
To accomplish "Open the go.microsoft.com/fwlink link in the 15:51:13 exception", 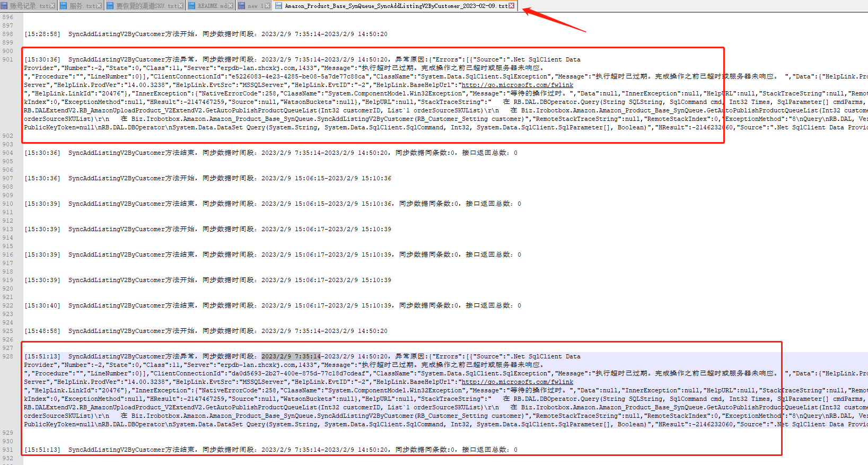I will [517, 382].
